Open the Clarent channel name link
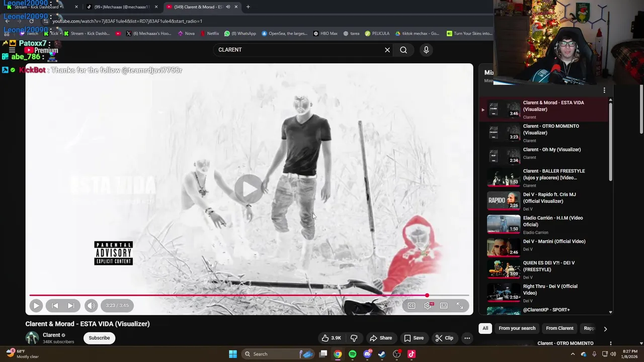Image resolution: width=644 pixels, height=362 pixels. [x=51, y=335]
